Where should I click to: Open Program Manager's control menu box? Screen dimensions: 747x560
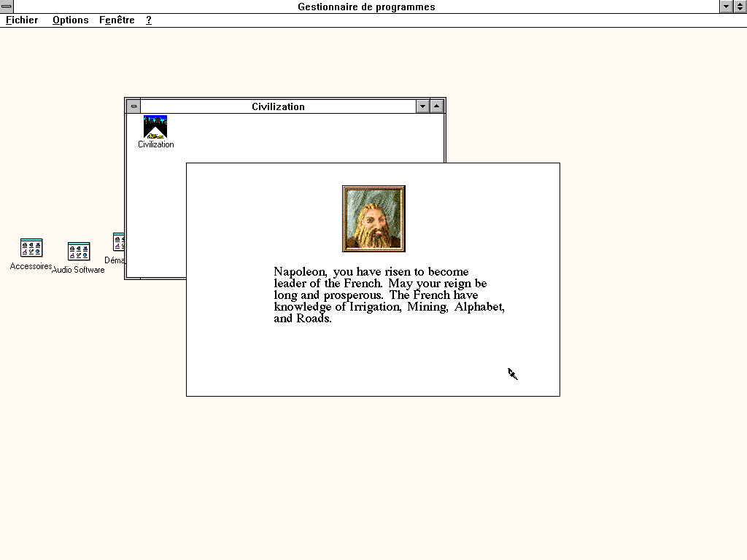pyautogui.click(x=7, y=7)
